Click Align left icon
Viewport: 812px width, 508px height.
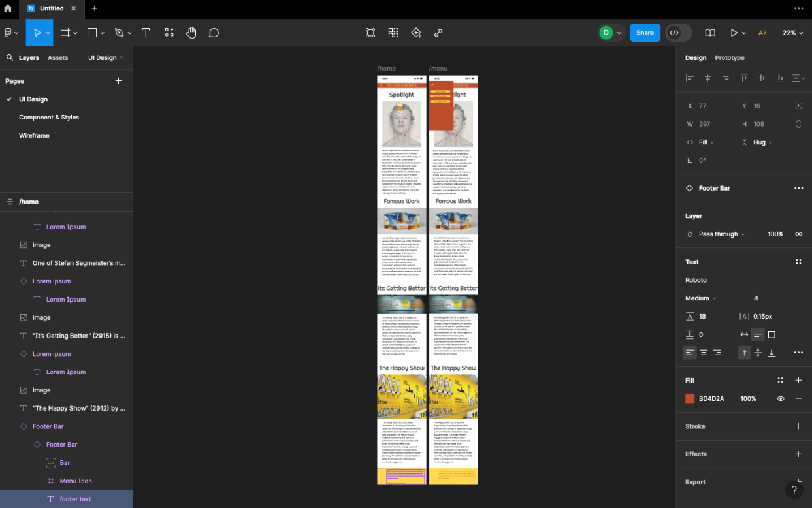pyautogui.click(x=690, y=78)
